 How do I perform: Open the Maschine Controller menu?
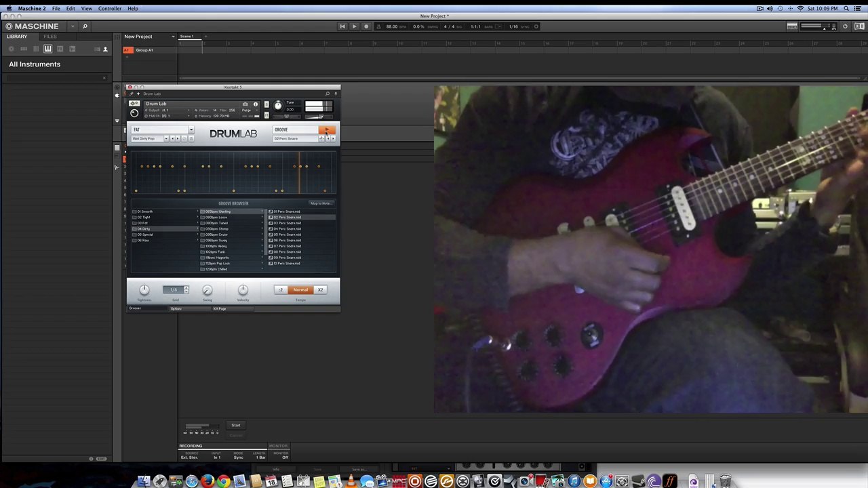point(110,9)
